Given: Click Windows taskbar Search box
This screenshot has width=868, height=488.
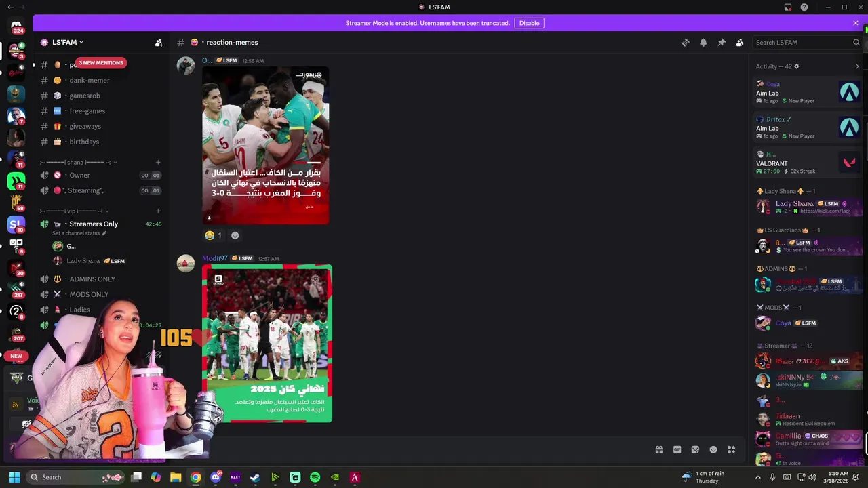Looking at the screenshot, I should pos(75,477).
